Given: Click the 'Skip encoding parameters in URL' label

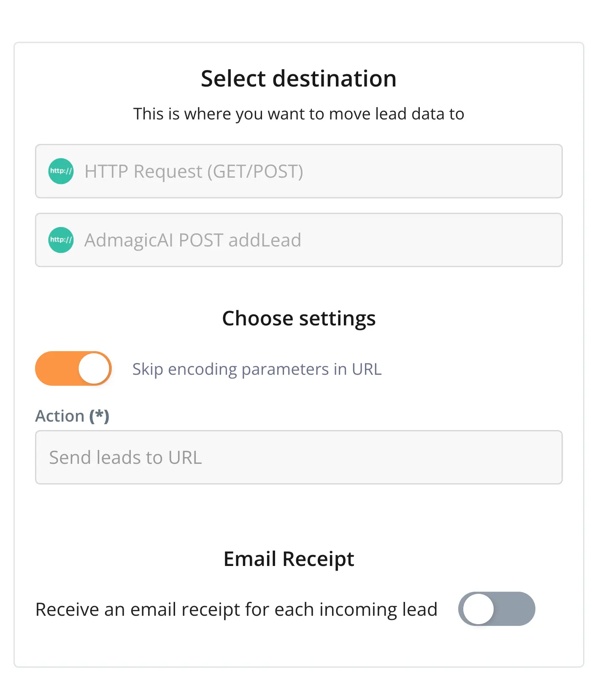Looking at the screenshot, I should click(x=257, y=369).
